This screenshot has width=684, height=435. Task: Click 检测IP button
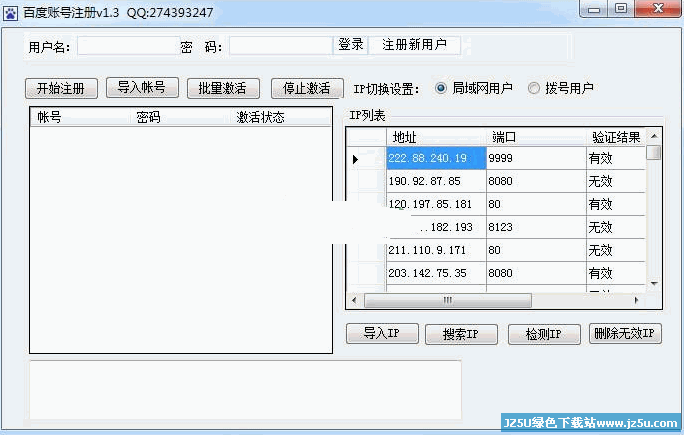(x=544, y=335)
